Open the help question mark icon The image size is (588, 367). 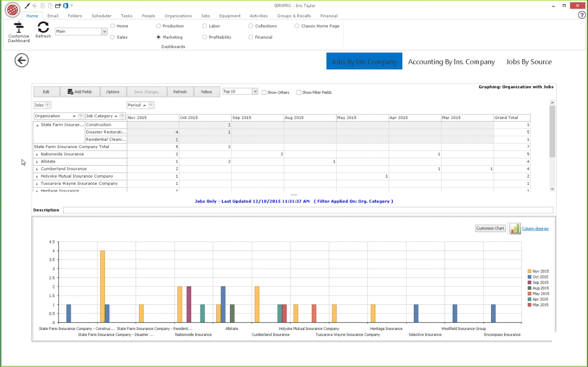(582, 15)
